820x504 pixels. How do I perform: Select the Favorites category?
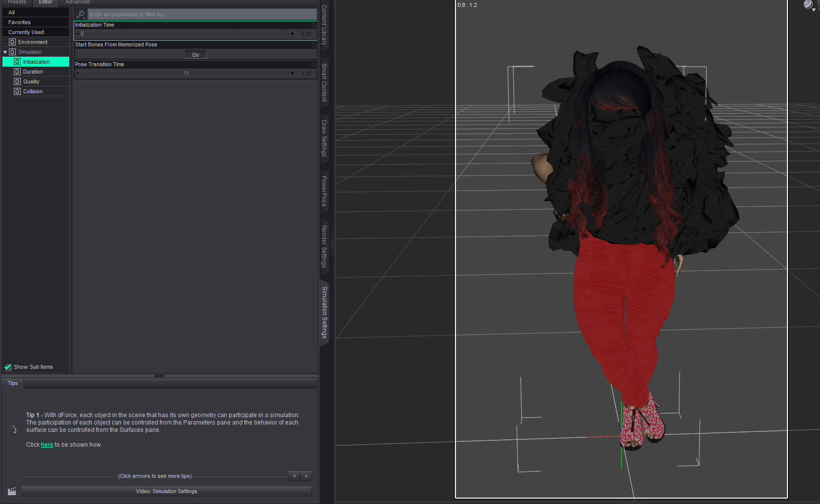point(36,22)
